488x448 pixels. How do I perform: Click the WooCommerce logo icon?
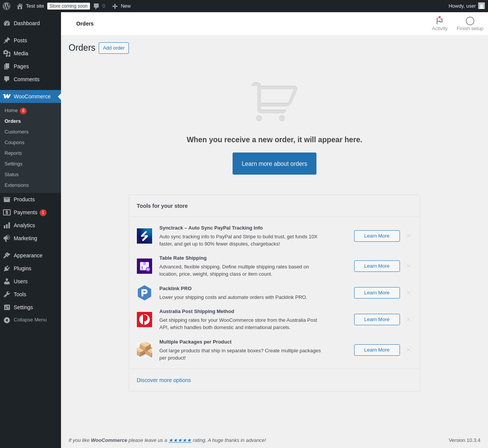tap(7, 96)
